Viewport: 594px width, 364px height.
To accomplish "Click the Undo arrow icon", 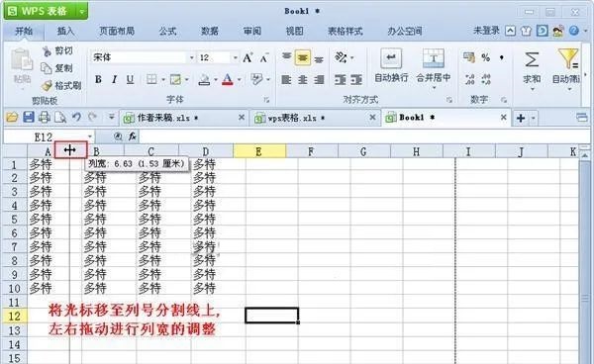I will pos(76,117).
